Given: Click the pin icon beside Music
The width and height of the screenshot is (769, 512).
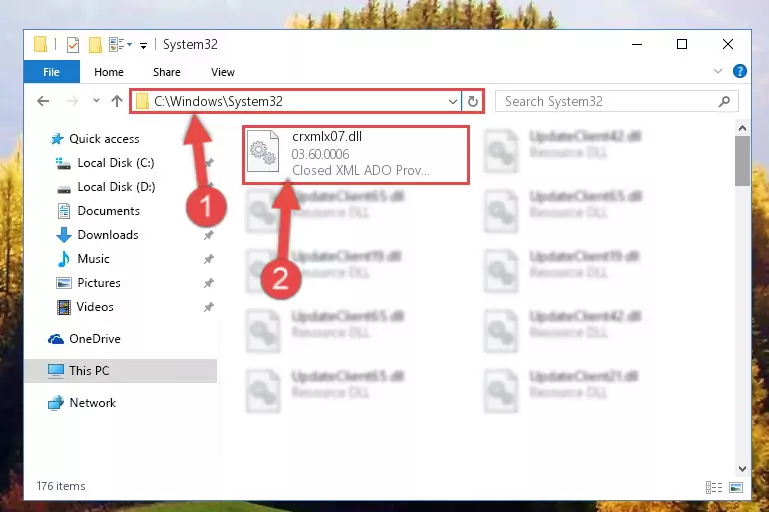Looking at the screenshot, I should pos(208,259).
